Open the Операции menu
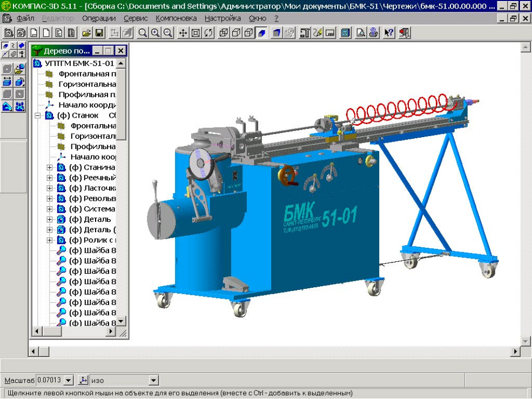 99,18
